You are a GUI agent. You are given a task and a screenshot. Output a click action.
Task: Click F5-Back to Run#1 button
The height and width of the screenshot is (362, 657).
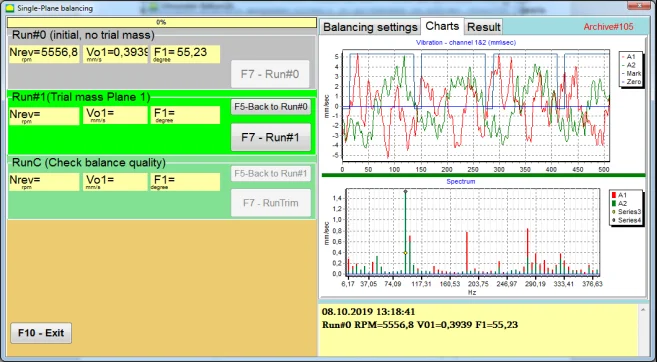click(271, 173)
